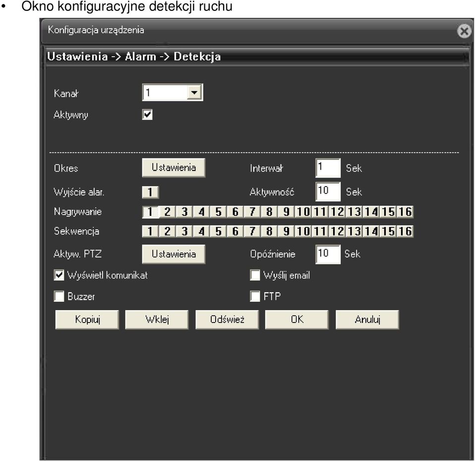Toggle Sekwencja channel 15
The image size is (476, 461).
pos(388,231)
